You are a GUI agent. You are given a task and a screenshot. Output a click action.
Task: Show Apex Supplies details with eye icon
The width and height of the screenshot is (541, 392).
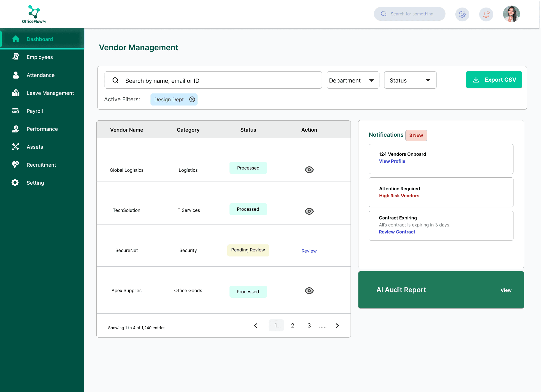309,290
